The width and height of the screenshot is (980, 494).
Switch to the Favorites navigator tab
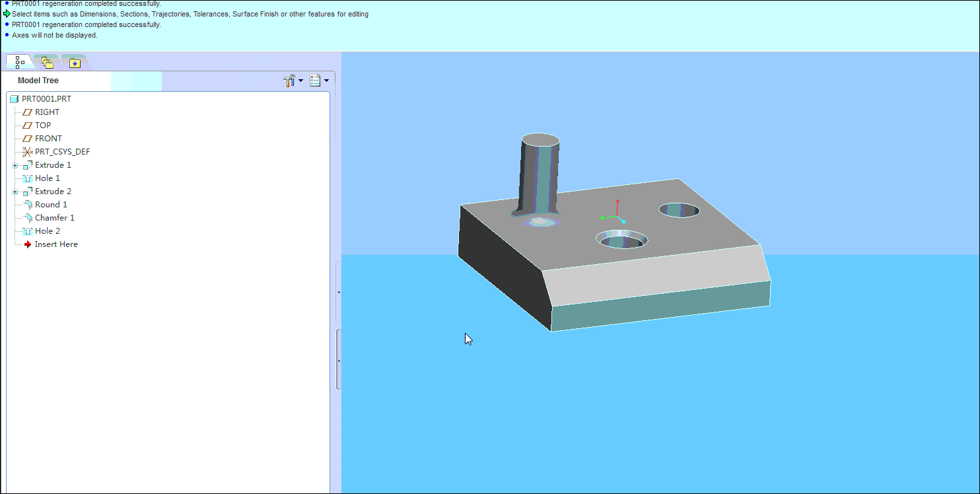75,63
